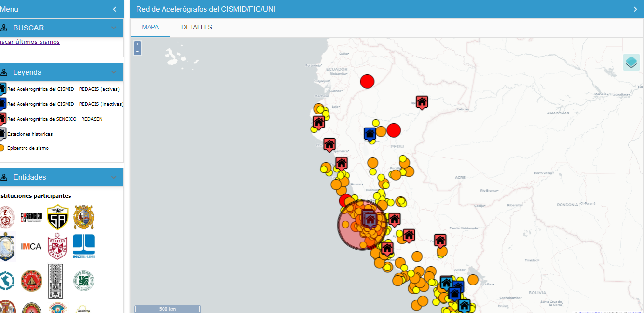The image size is (644, 313).
Task: Click the SA shield logo
Action: point(57,217)
